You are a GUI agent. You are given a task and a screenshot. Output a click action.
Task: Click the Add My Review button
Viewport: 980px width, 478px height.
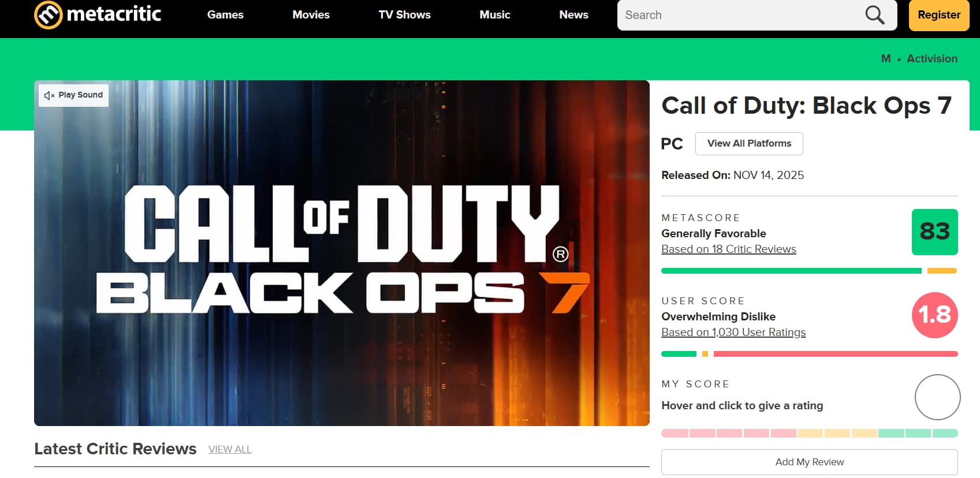(x=809, y=462)
